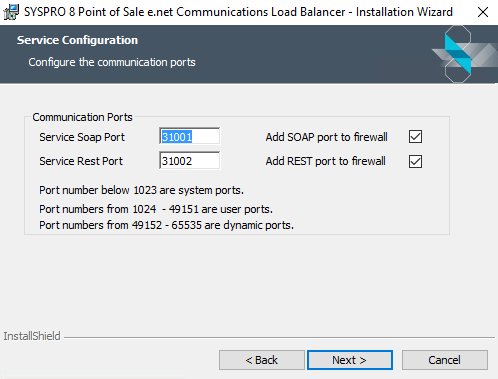Click 'Configure the communication ports' subtitle
498x379 pixels.
click(112, 62)
